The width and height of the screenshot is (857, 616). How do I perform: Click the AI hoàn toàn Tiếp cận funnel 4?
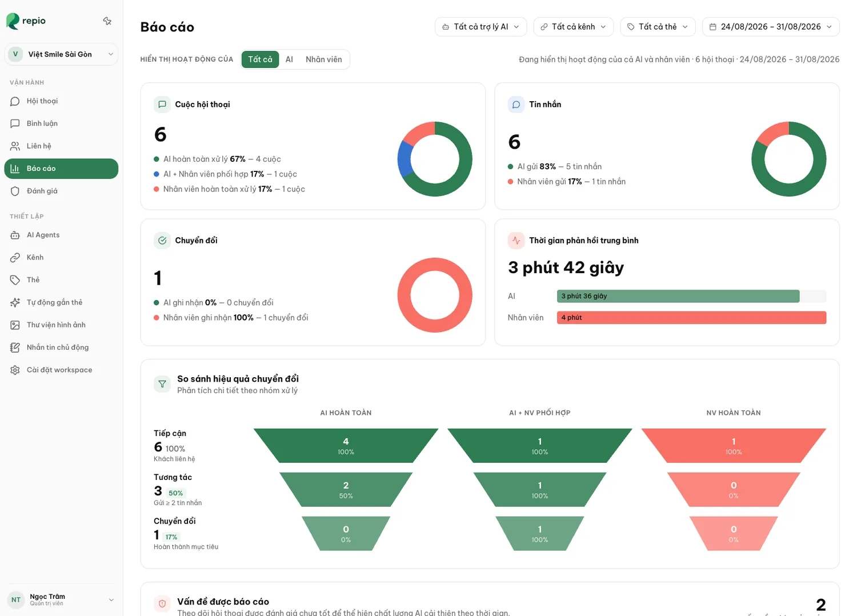(x=346, y=446)
